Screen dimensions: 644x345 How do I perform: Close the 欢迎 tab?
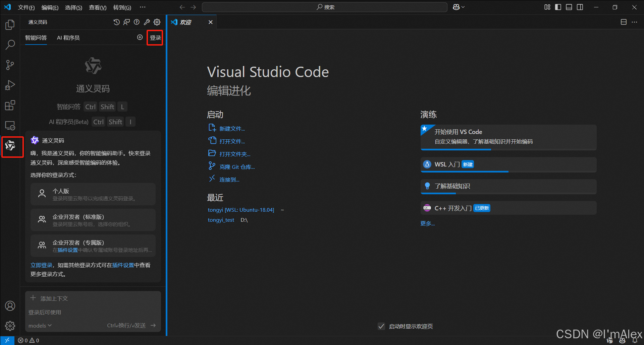click(211, 22)
